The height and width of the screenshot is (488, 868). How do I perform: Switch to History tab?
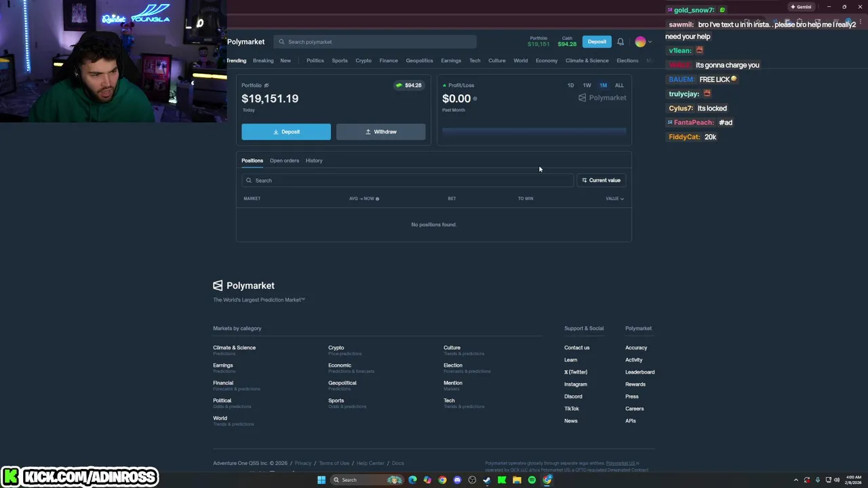tap(314, 161)
